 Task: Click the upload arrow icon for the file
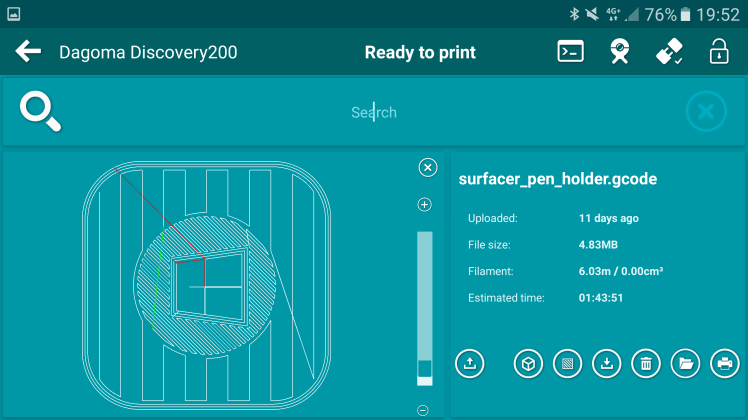(x=470, y=364)
